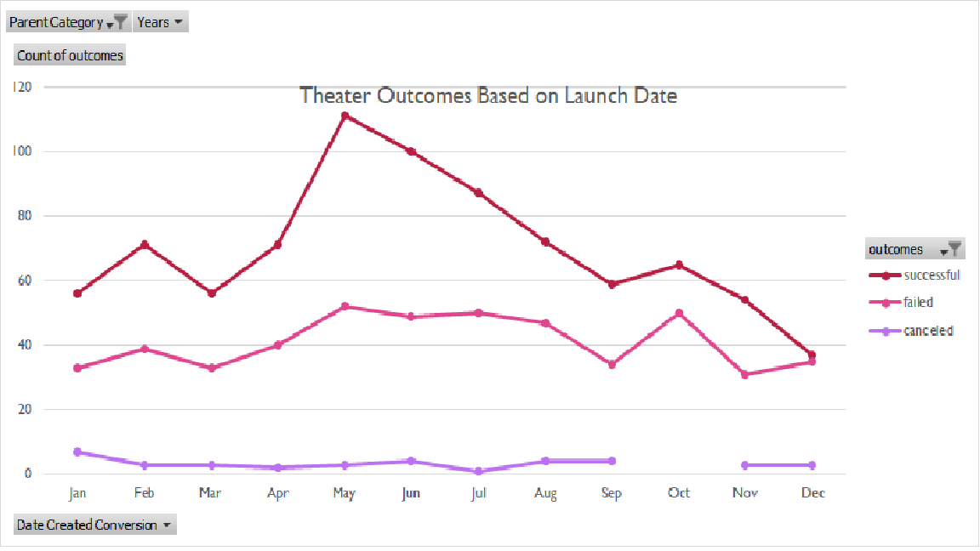Screen dimensions: 980x551
Task: Click the pink color marker of failed series
Action: [885, 302]
